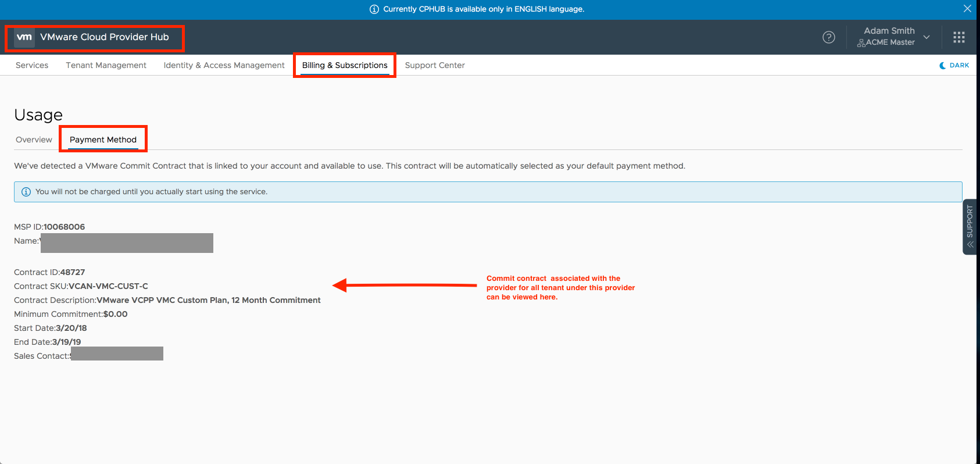Image resolution: width=980 pixels, height=464 pixels.
Task: Open Identity & Access Management
Action: click(x=224, y=65)
